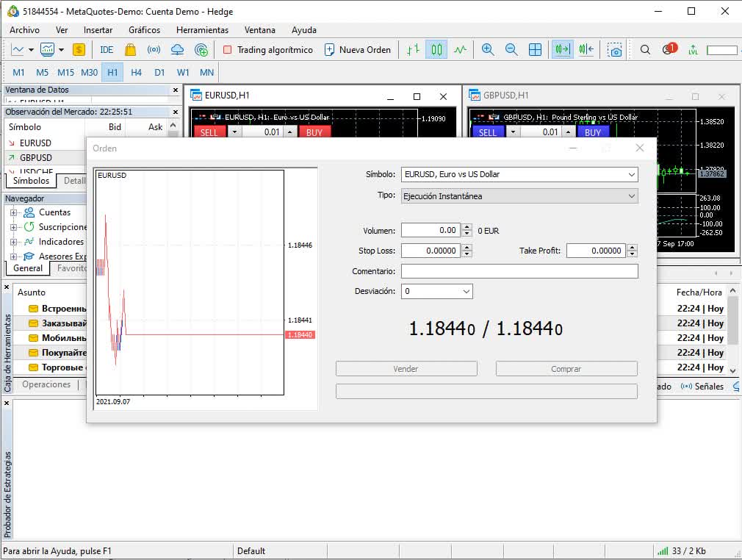This screenshot has width=742, height=560.
Task: Select the bar chart style icon
Action: pyautogui.click(x=413, y=50)
